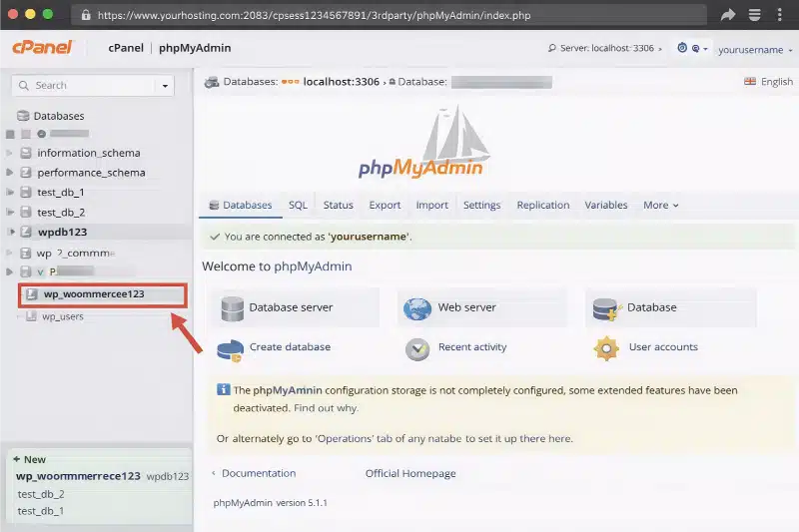Click the Database server panel label
The width and height of the screenshot is (799, 532).
[x=291, y=307]
